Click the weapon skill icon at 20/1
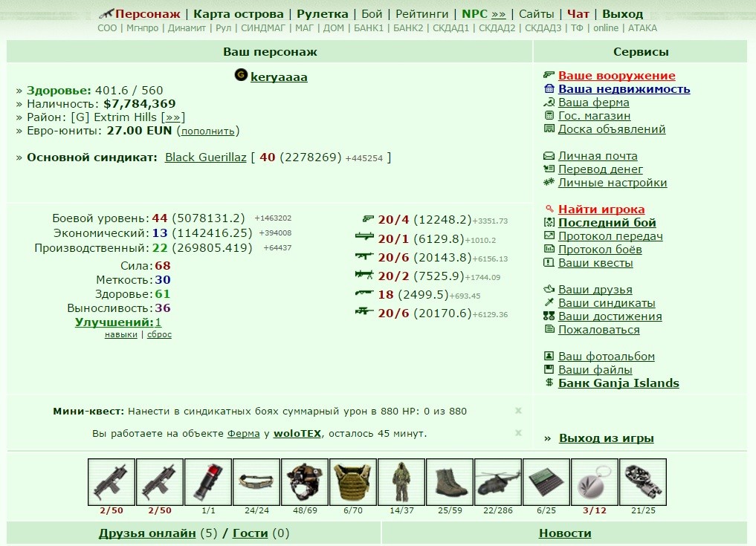The height and width of the screenshot is (546, 756). (x=364, y=236)
